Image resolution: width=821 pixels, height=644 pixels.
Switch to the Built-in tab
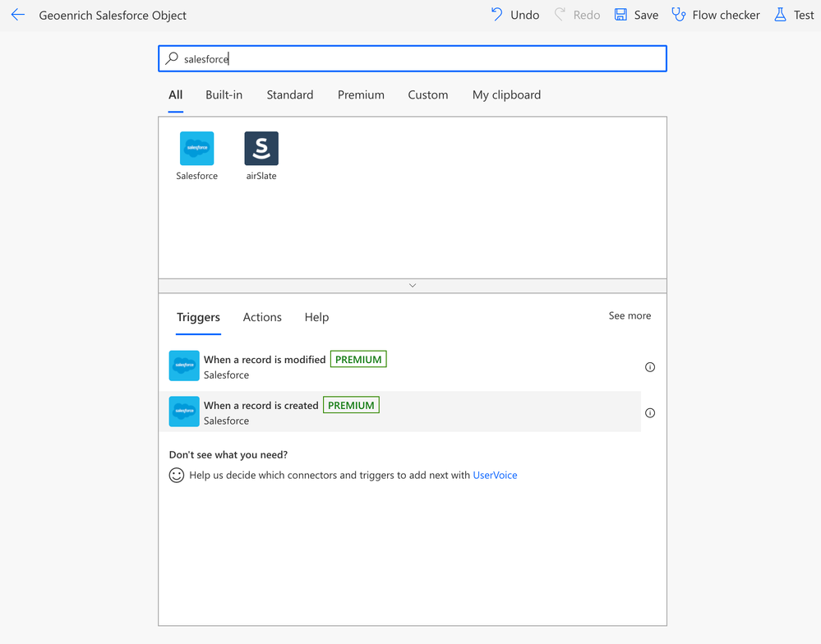pos(224,95)
